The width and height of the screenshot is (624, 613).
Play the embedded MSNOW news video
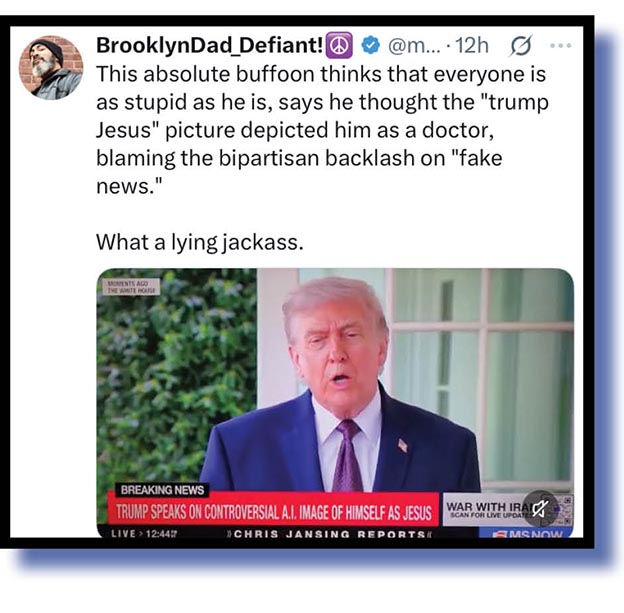[x=335, y=402]
